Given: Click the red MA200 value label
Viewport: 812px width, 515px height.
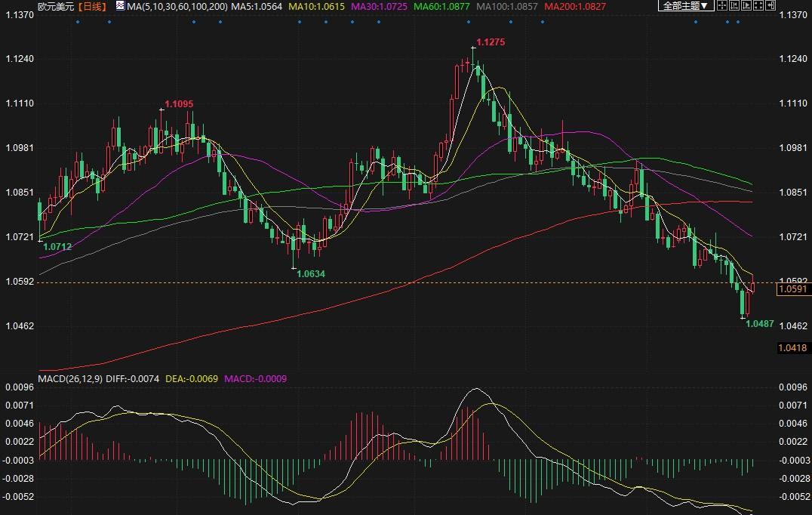Looking at the screenshot, I should (575, 6).
